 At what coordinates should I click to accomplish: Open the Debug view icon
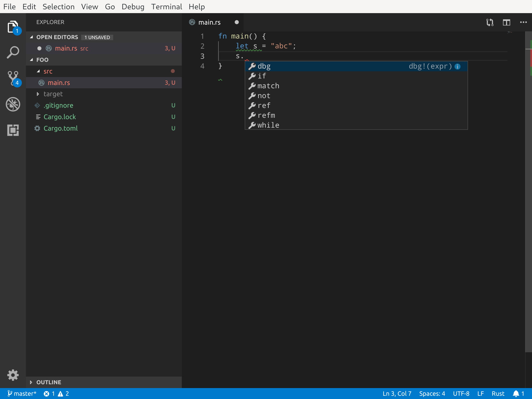pyautogui.click(x=13, y=104)
